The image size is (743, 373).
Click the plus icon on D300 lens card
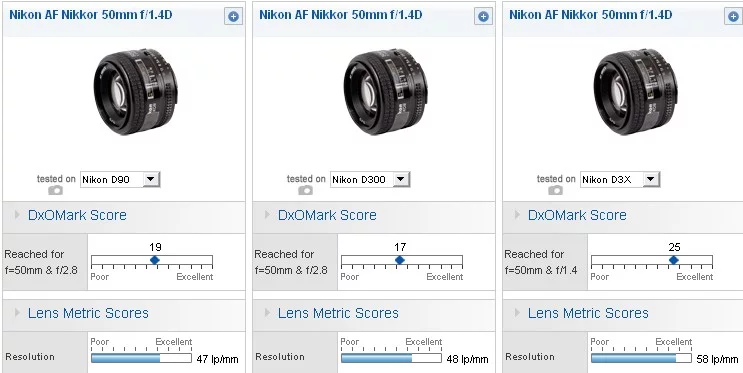[x=483, y=17]
